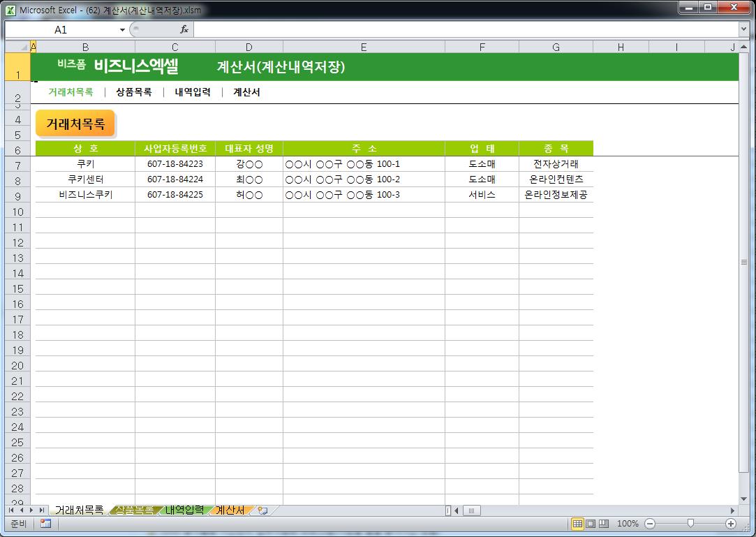Click the insert function fx icon
Viewport: 756px width, 537px height.
point(184,29)
